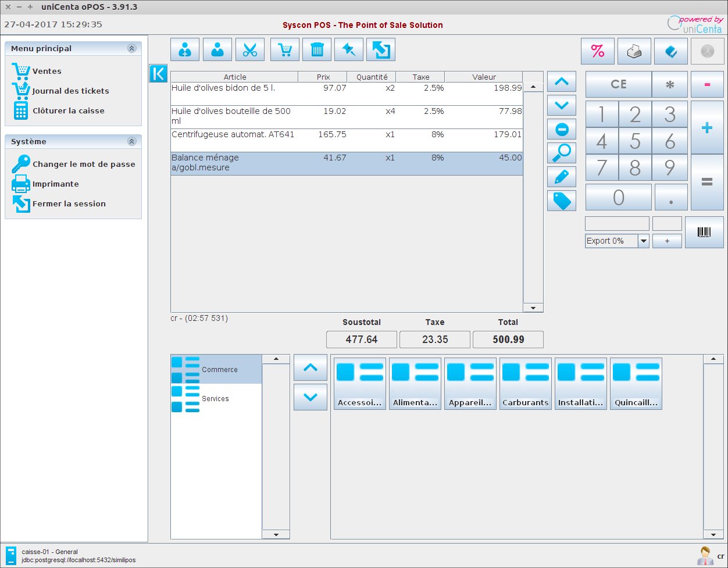
Task: Click the scissors split ticket icon
Action: click(x=249, y=49)
